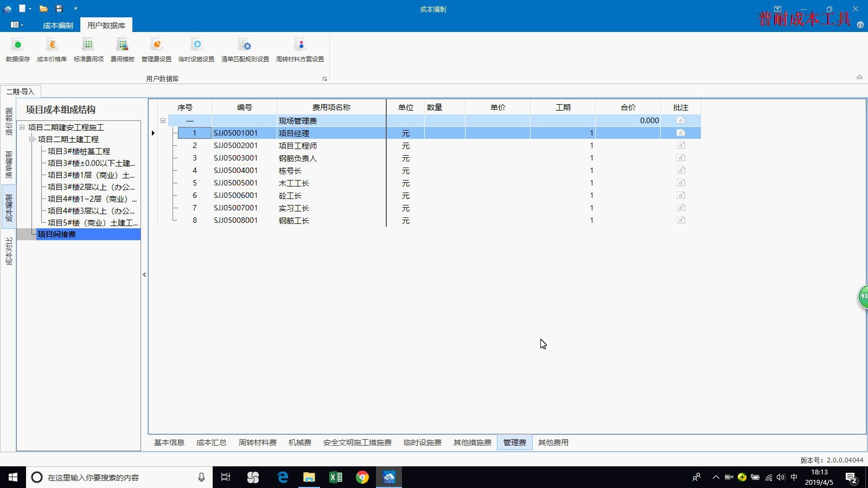The image size is (868, 488).
Task: Click the annotation icon in 现场管理费 row
Action: [x=681, y=120]
